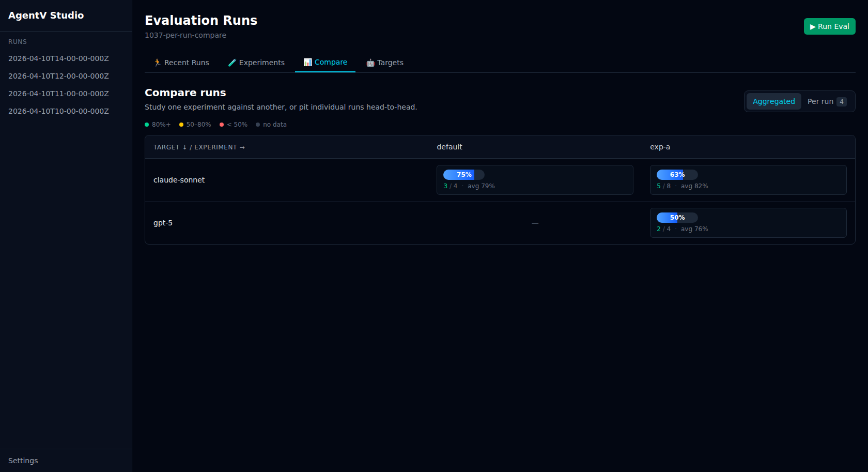
Task: Click the Per run count badge 4
Action: [x=842, y=102]
